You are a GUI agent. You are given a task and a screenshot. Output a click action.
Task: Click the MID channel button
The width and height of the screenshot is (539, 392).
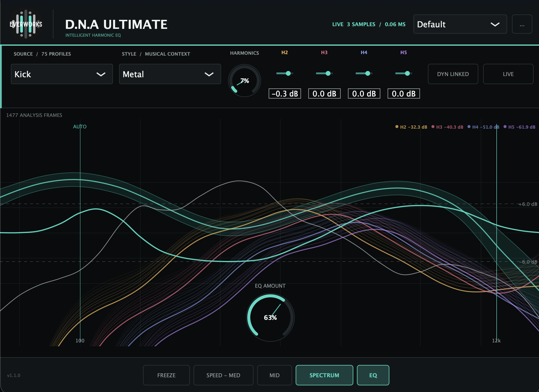pos(274,375)
